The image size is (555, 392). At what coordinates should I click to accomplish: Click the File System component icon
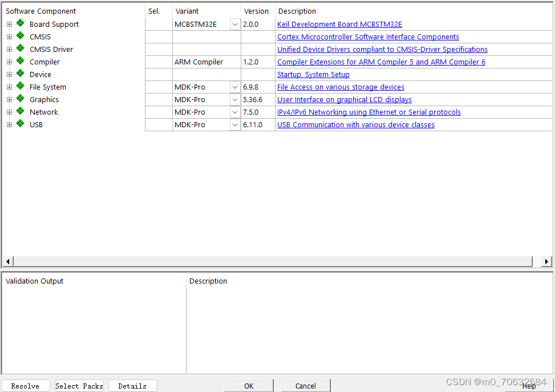[19, 87]
